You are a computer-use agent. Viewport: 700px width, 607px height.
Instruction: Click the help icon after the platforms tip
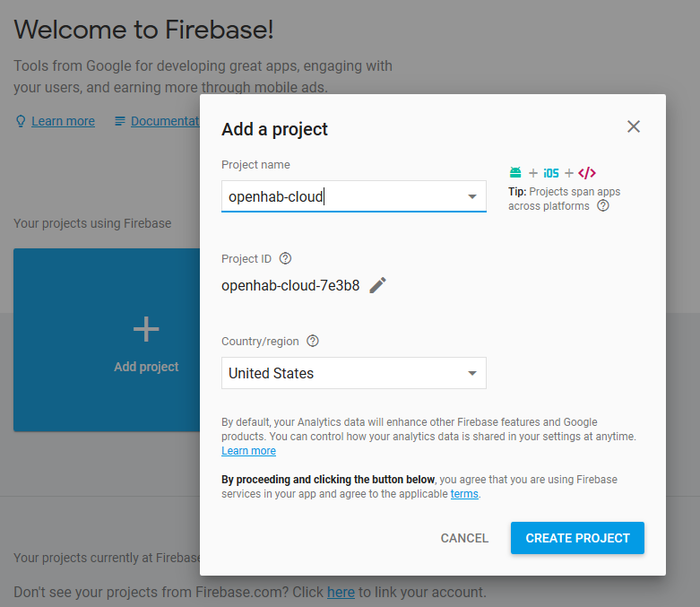tap(603, 205)
